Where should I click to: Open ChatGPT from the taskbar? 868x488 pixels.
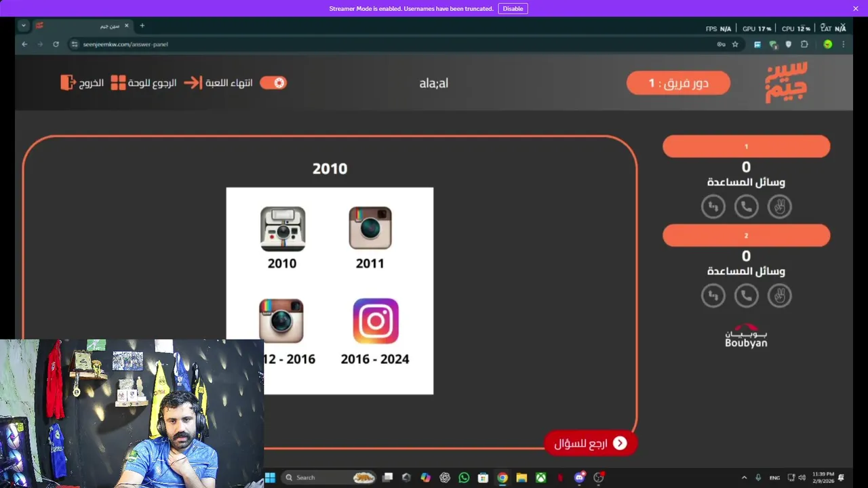pyautogui.click(x=445, y=477)
